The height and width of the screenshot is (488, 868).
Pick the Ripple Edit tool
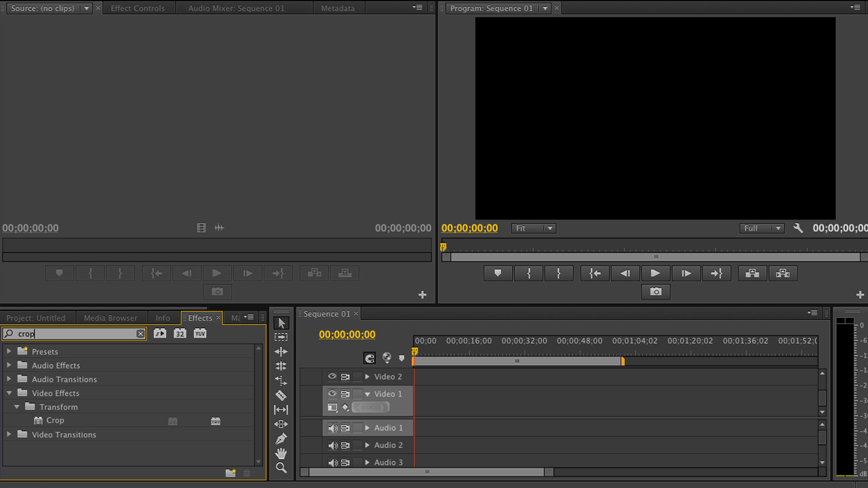[x=281, y=352]
